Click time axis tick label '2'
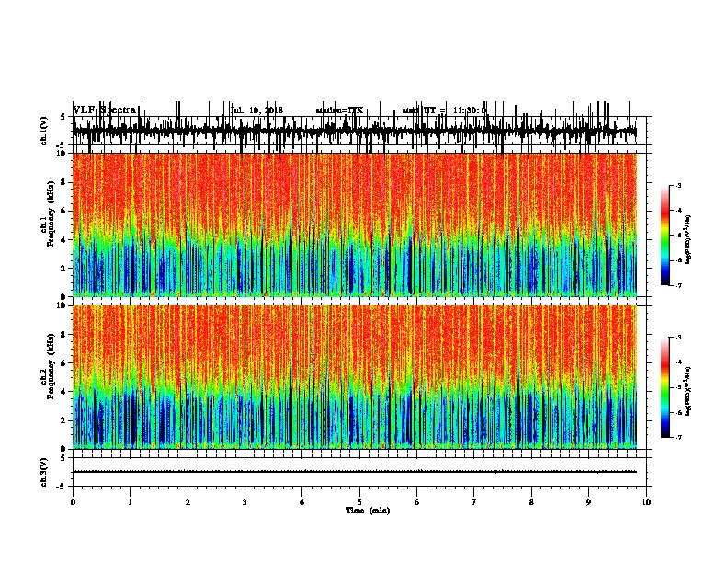The width and height of the screenshot is (728, 563). 188,502
